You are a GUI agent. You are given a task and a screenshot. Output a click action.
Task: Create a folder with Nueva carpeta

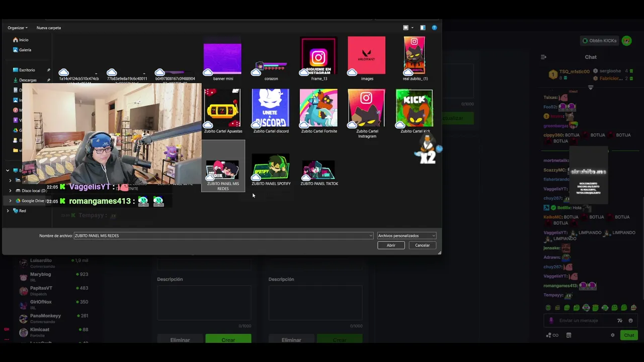click(49, 28)
